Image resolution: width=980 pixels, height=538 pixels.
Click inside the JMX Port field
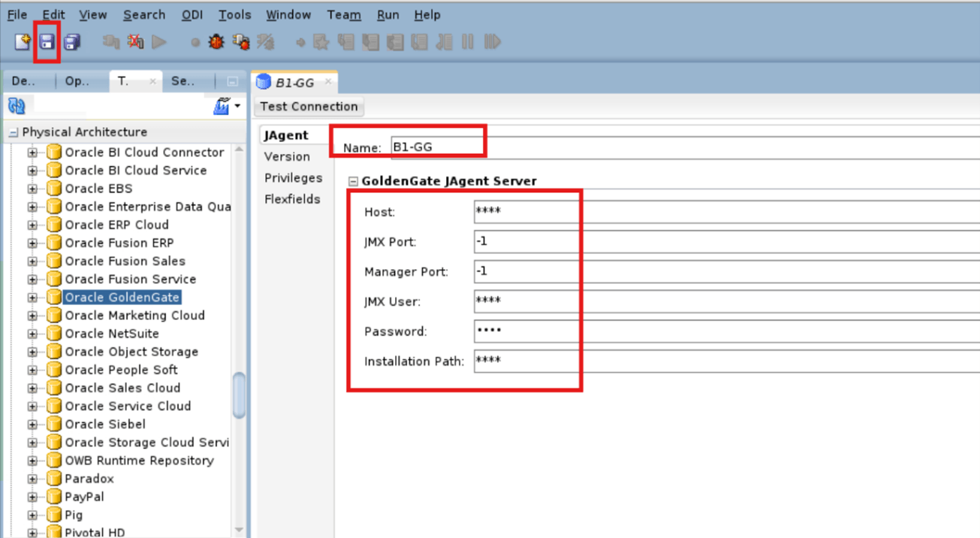coord(526,241)
